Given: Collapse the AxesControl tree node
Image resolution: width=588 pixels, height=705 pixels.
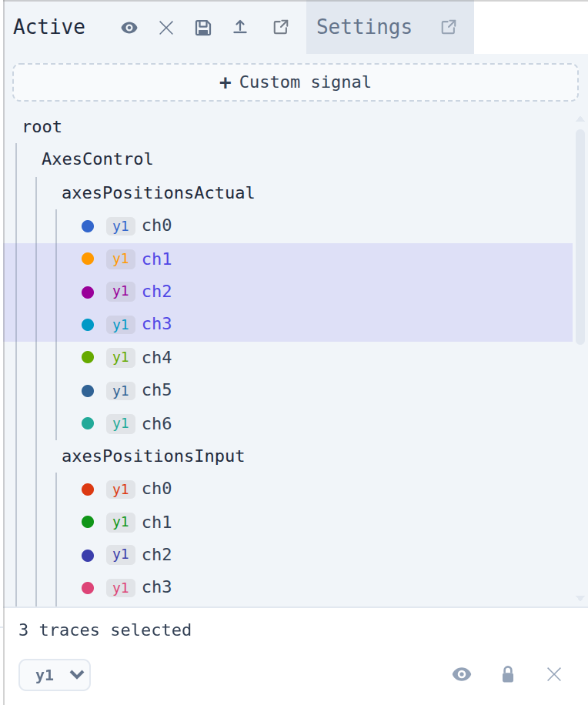Looking at the screenshot, I should (x=97, y=159).
